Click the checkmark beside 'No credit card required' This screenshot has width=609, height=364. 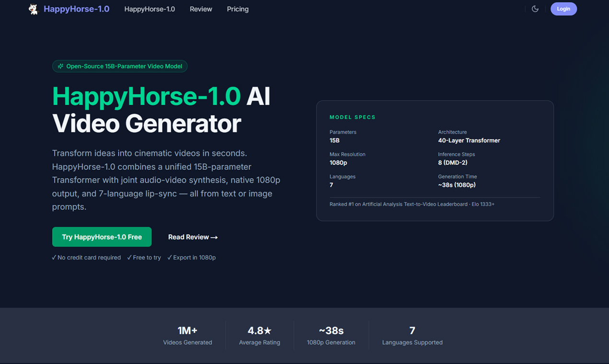(x=54, y=257)
